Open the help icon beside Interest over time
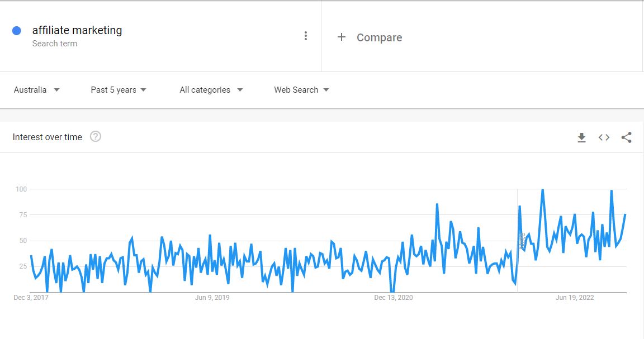This screenshot has height=339, width=644. (95, 136)
